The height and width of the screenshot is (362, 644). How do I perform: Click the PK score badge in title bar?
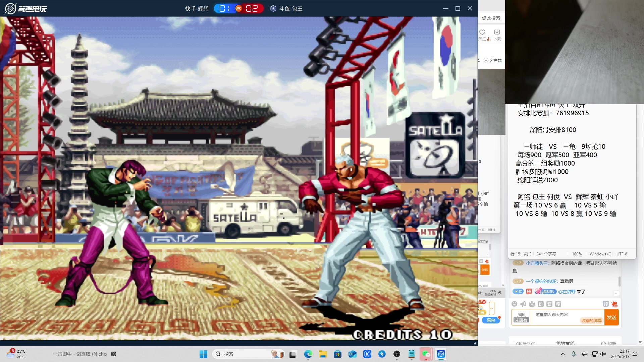click(239, 8)
